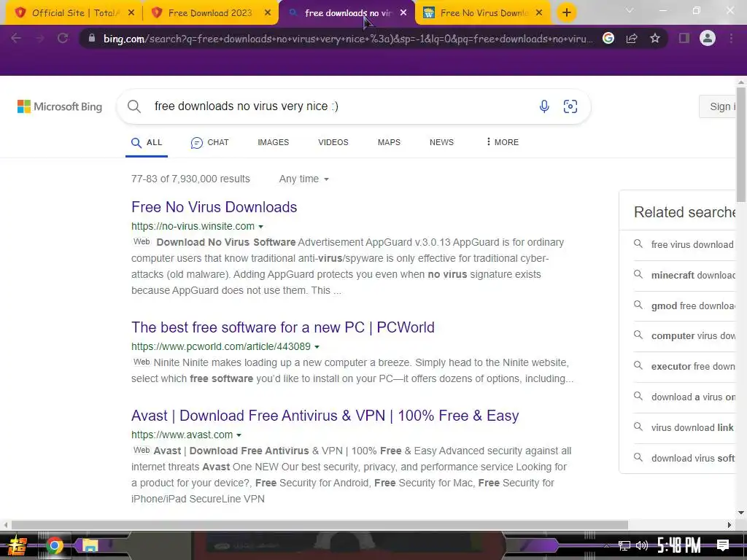The height and width of the screenshot is (560, 747).
Task: Click the Google icon in address bar
Action: [608, 38]
